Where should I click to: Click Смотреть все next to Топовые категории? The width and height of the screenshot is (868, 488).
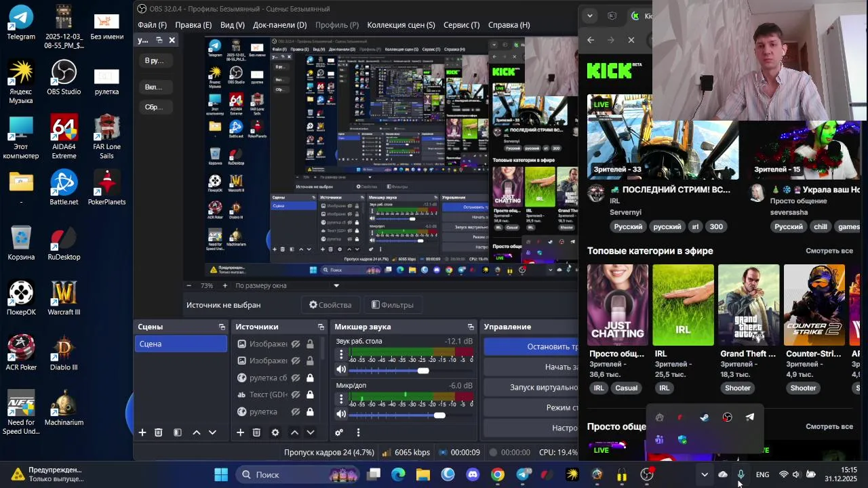coord(829,251)
